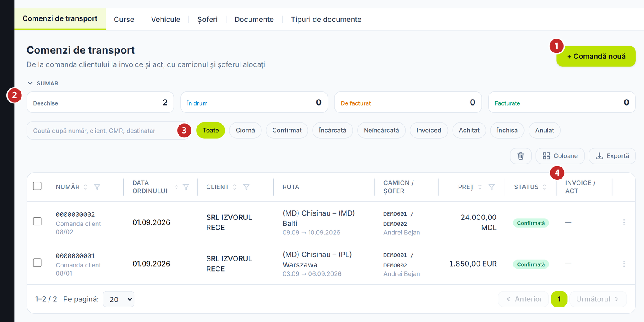Filter by Toate status chip
The height and width of the screenshot is (322, 644).
coord(210,130)
